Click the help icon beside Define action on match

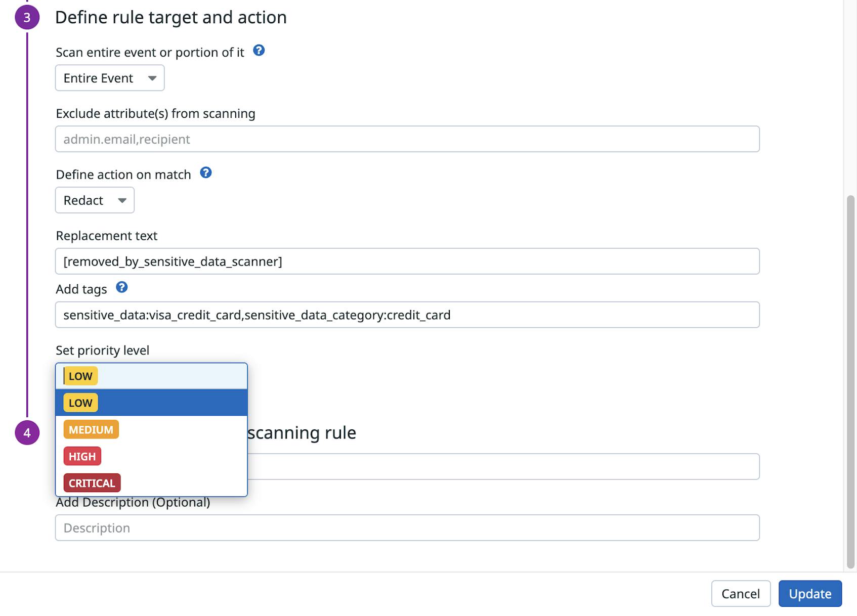point(206,173)
